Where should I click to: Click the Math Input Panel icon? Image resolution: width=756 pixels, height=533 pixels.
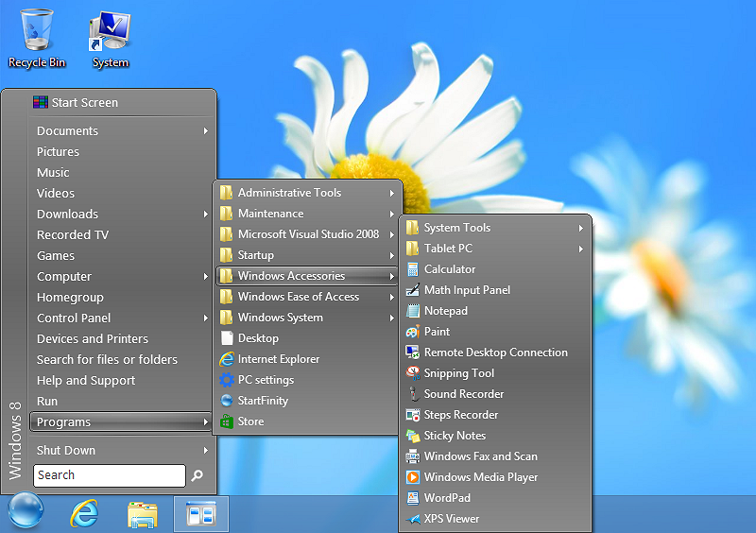pos(413,290)
